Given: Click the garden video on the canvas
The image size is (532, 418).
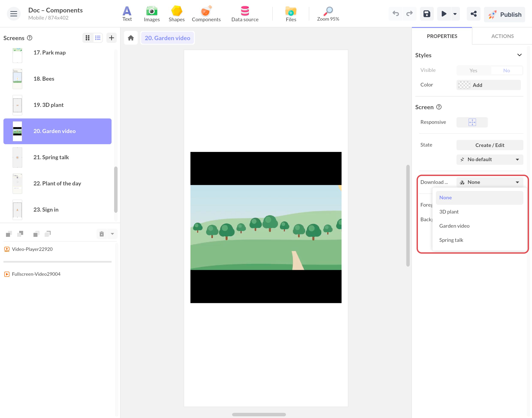Looking at the screenshot, I should 266,227.
